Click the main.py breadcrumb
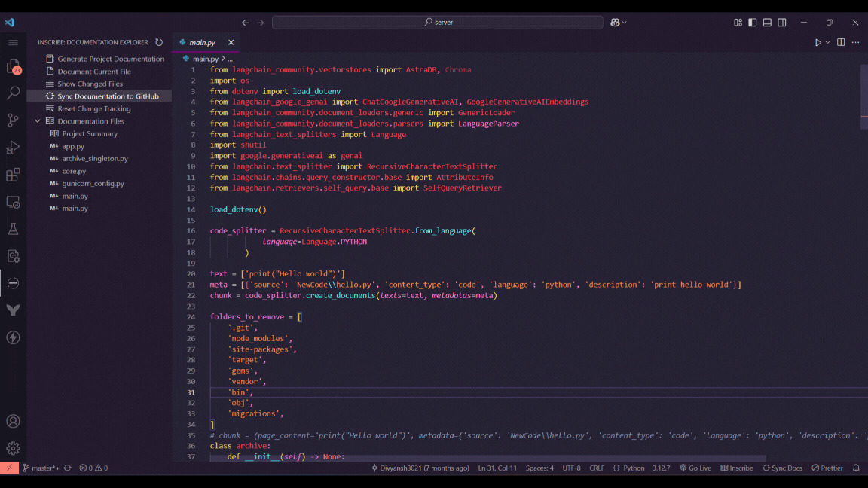Screen dimensions: 868x488 coord(206,59)
